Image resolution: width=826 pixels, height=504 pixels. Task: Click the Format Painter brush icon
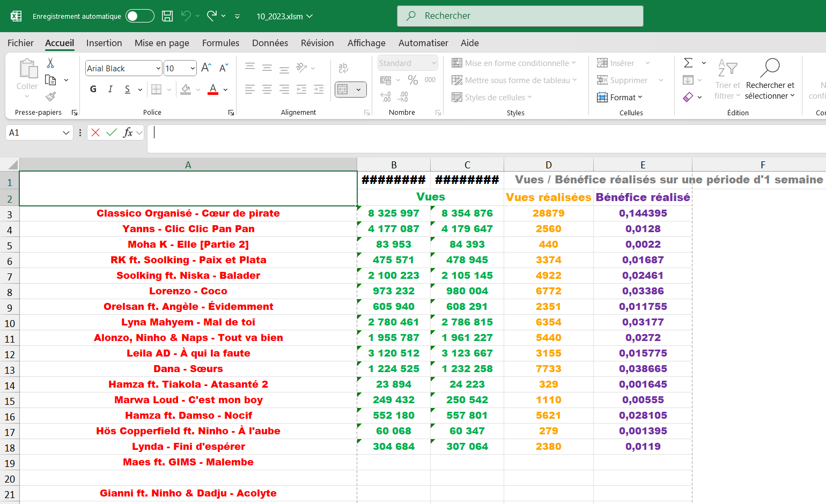[50, 97]
